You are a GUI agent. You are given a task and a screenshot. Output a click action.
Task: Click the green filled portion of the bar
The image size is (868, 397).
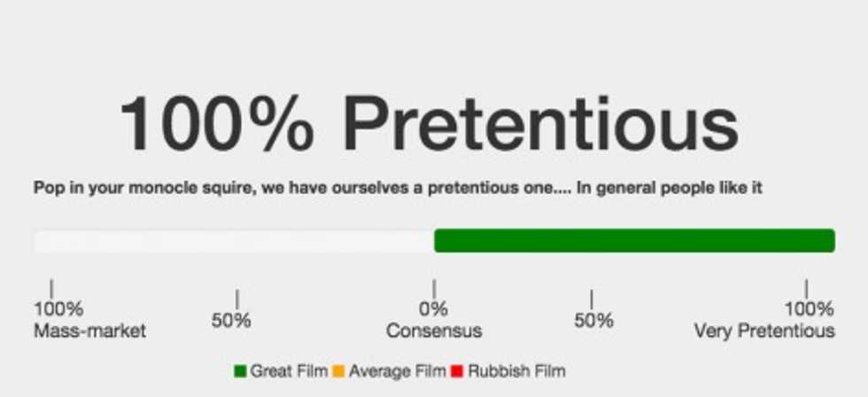634,241
